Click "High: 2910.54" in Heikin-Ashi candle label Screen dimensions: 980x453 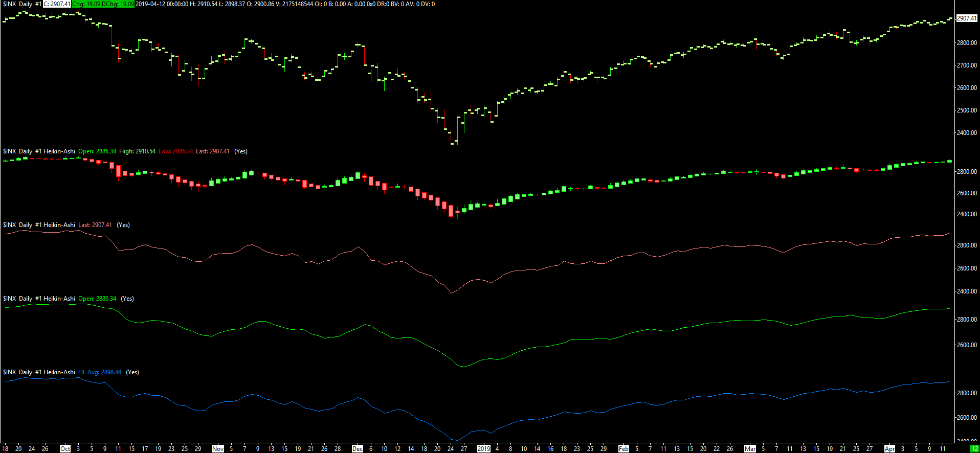coord(138,151)
